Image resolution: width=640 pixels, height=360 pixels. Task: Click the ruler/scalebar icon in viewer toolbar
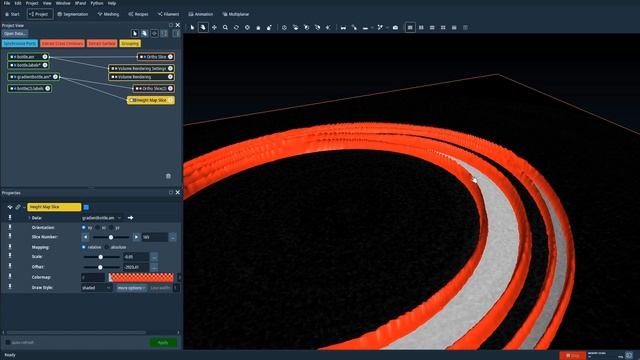365,27
